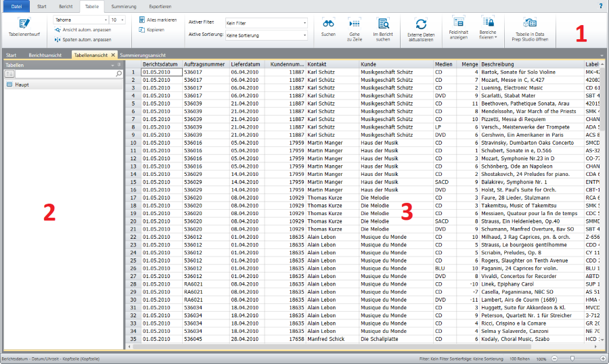Viewport: 609px width, 364px height.
Task: Click the zoom out minus button
Action: click(555, 358)
